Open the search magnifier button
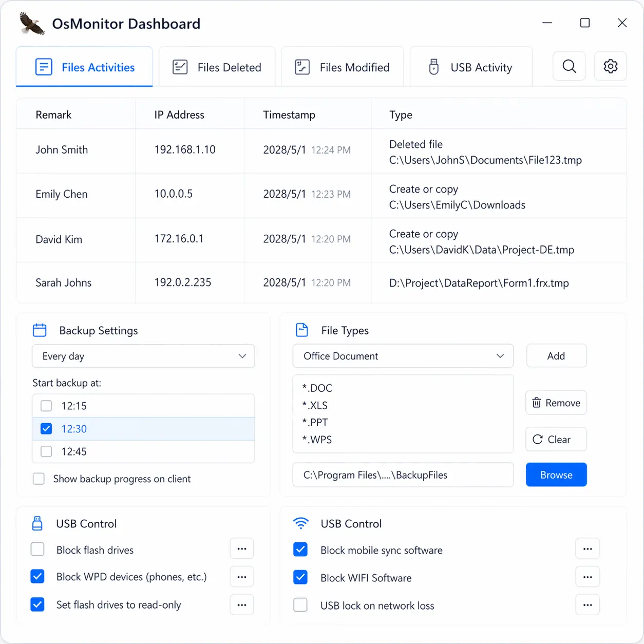This screenshot has height=644, width=644. 569,66
